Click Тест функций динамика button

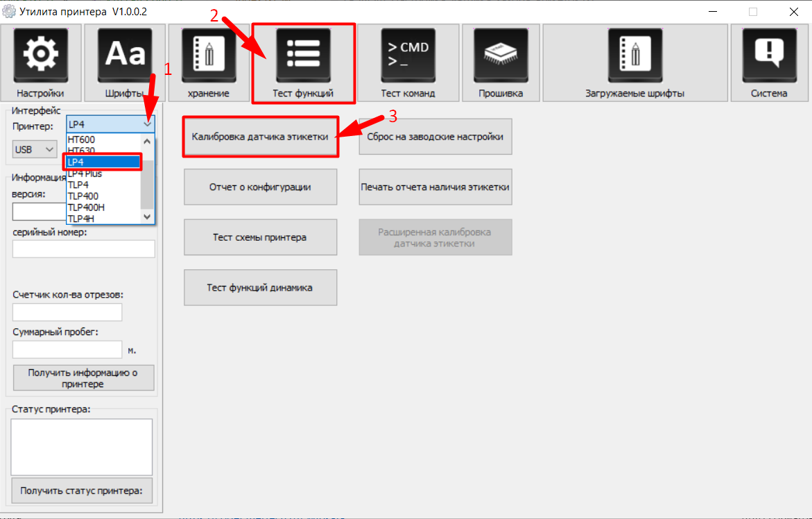tap(260, 287)
